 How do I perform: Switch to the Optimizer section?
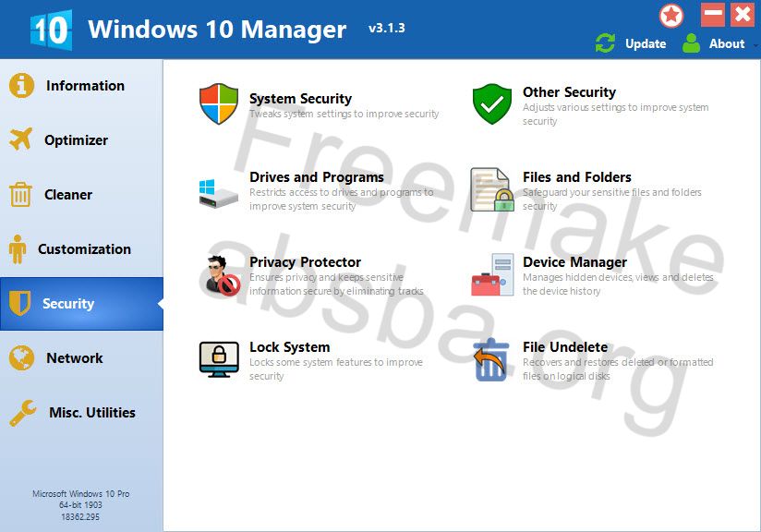77,139
